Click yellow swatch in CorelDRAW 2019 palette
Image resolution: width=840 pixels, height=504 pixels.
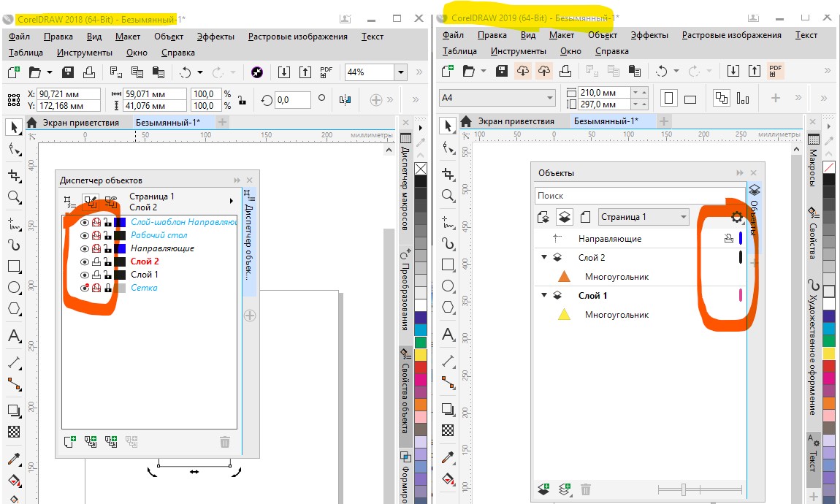pos(829,354)
